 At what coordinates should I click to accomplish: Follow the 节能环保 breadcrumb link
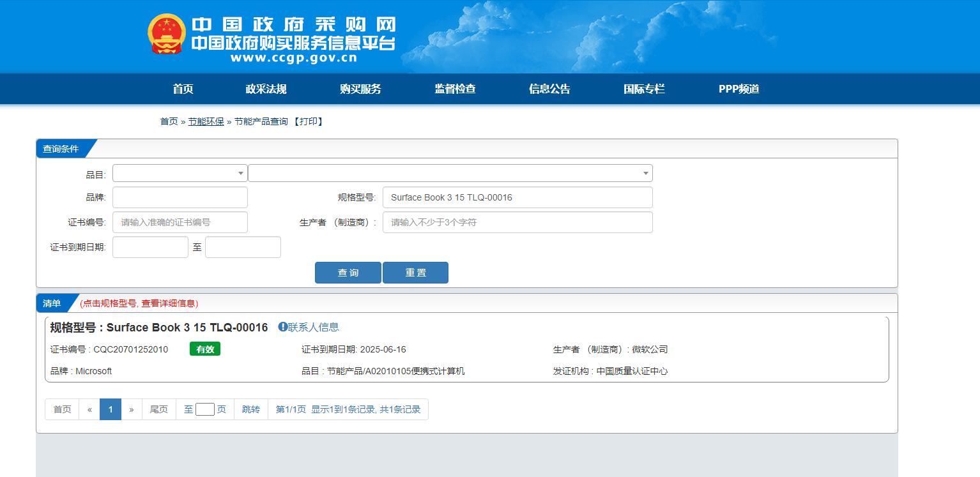click(206, 121)
